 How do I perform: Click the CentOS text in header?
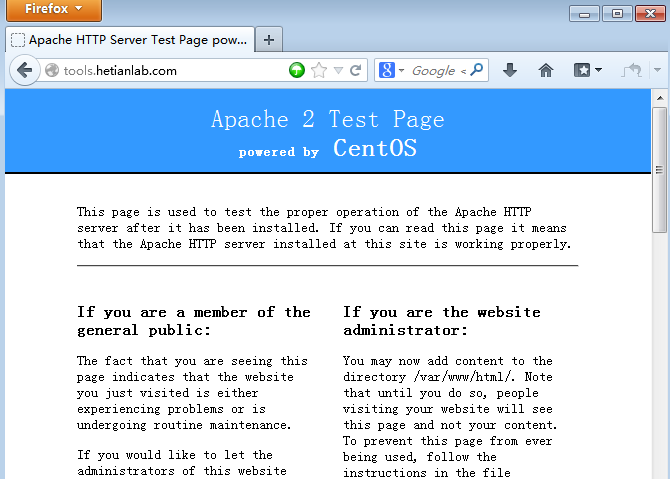[375, 148]
